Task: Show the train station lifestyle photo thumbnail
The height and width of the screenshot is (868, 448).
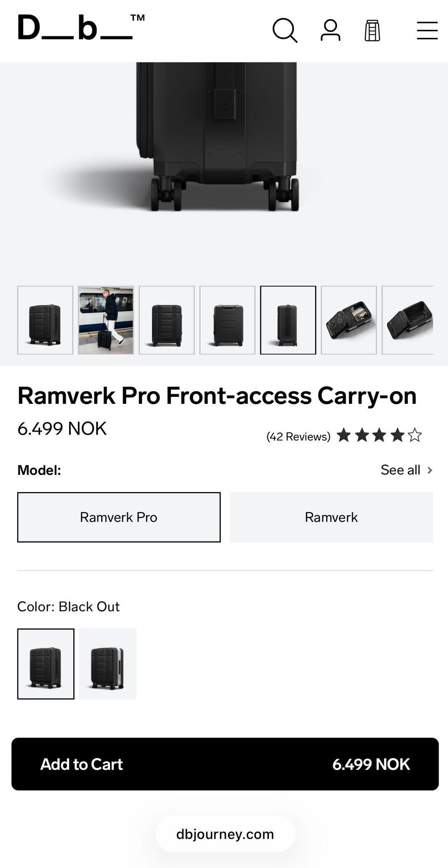Action: (106, 320)
